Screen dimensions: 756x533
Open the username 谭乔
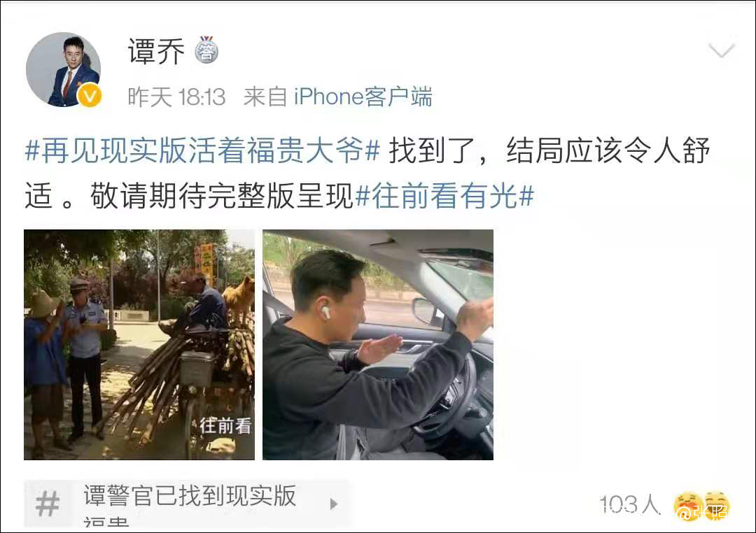click(x=156, y=51)
